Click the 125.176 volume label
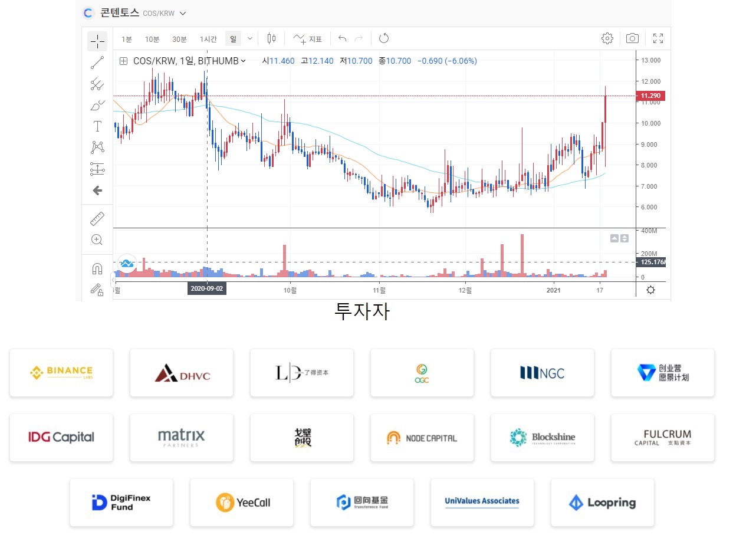 click(x=650, y=262)
